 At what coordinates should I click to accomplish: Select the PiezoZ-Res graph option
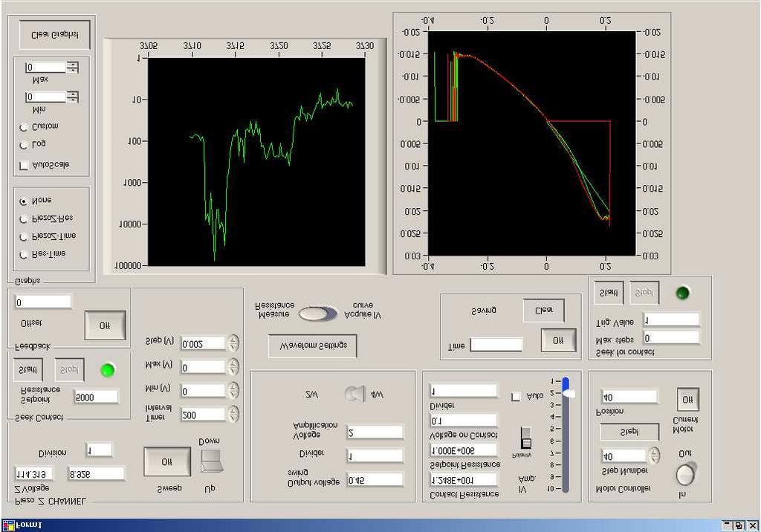[x=23, y=219]
